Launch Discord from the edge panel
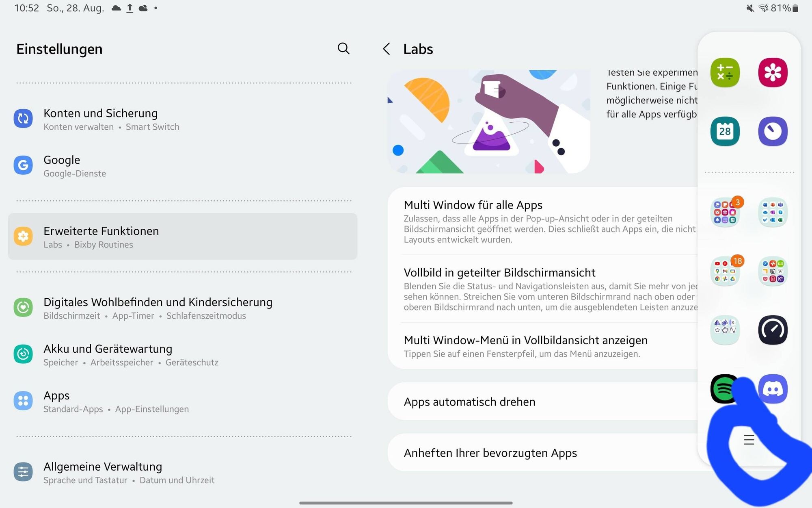This screenshot has height=508, width=812. 773,389
